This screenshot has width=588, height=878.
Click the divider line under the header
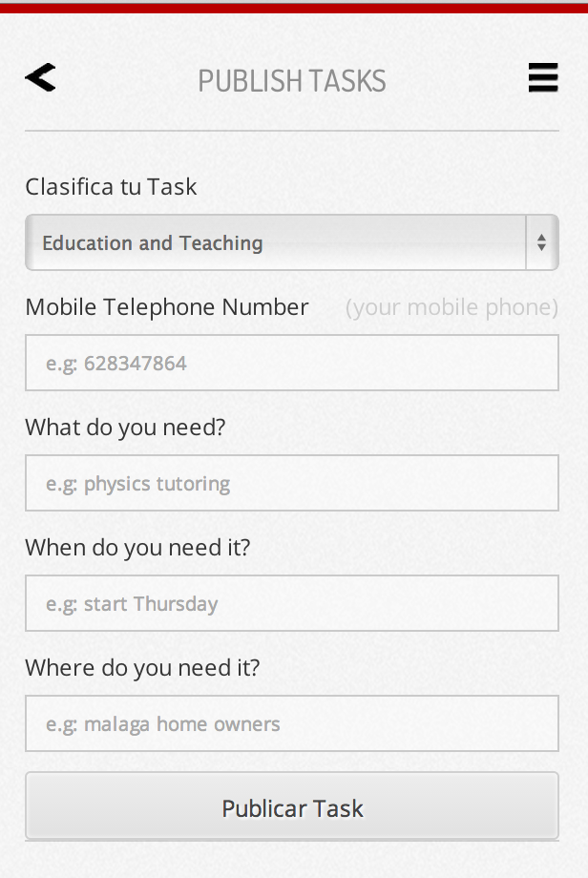point(292,131)
